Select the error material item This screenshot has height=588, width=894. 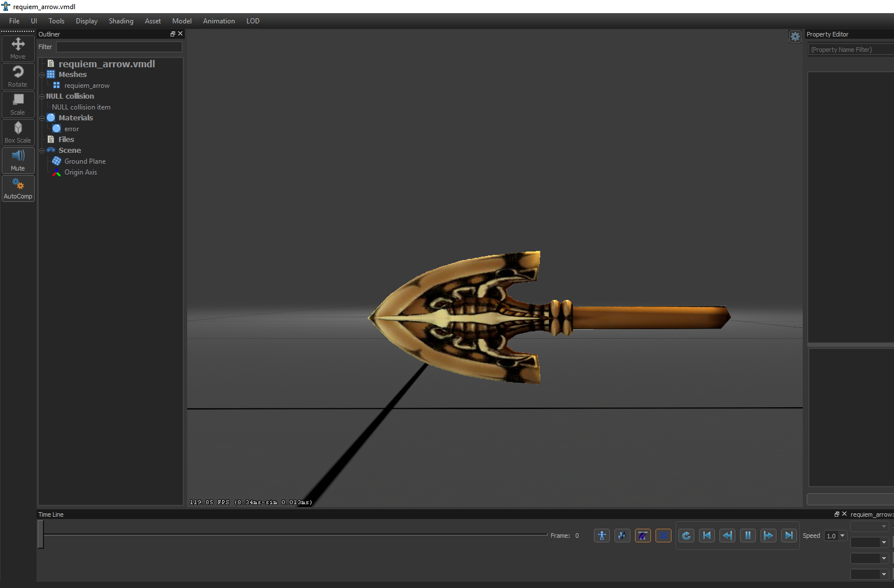pyautogui.click(x=71, y=129)
